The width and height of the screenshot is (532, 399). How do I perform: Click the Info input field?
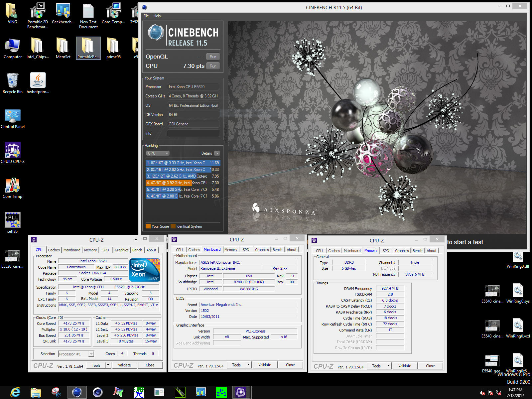(193, 133)
